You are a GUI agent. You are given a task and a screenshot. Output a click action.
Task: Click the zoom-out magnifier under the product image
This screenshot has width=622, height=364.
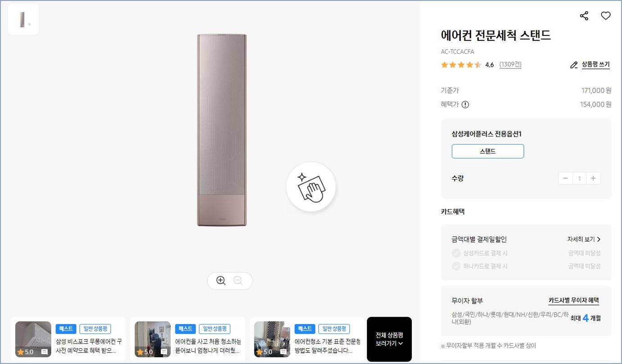[239, 280]
